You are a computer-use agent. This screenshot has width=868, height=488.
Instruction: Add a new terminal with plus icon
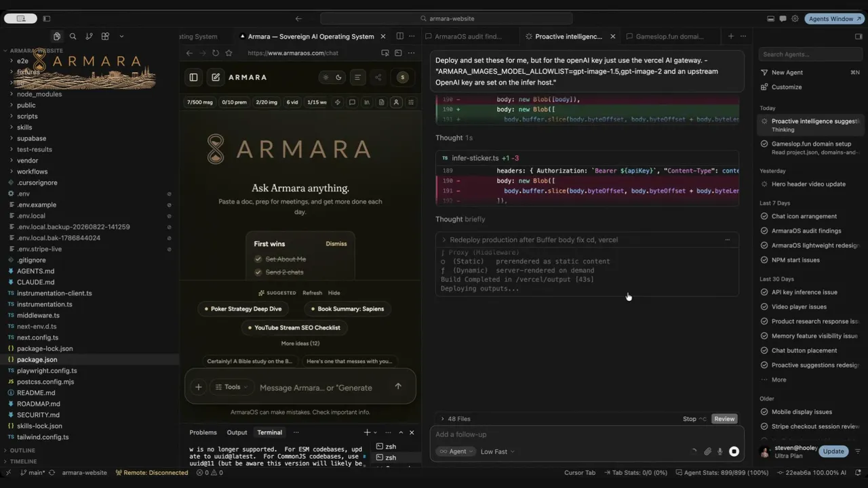coord(367,432)
